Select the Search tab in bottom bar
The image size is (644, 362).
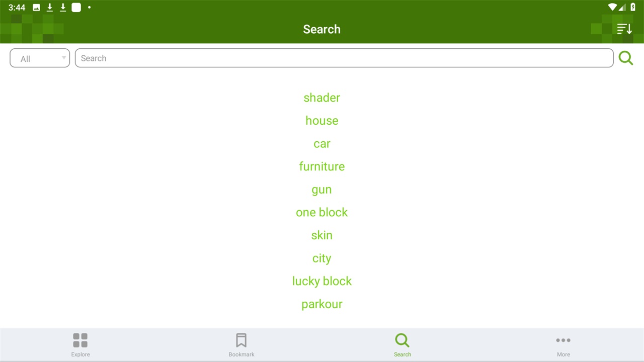pos(403,344)
